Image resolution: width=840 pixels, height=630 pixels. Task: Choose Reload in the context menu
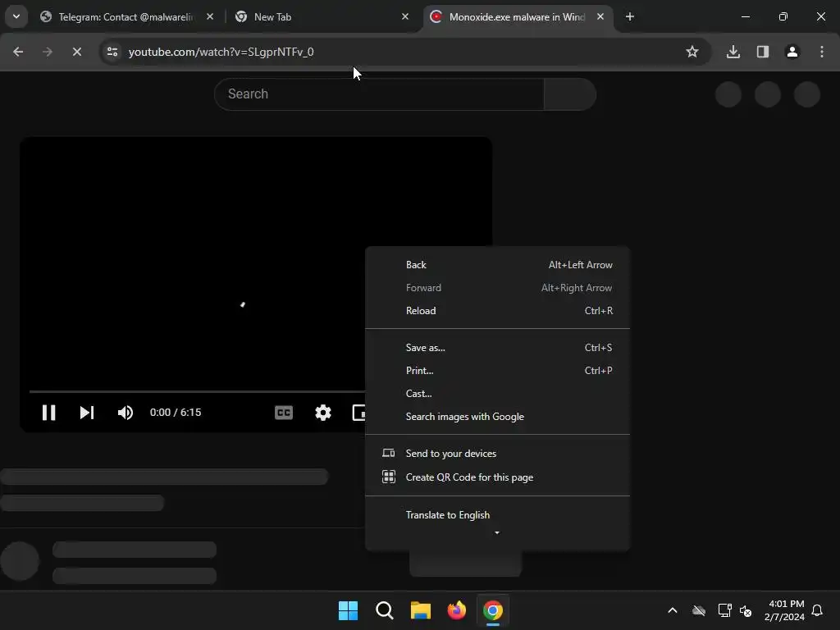(497, 311)
